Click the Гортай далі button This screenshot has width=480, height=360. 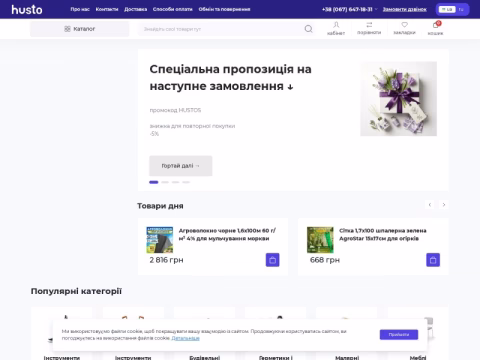(x=181, y=166)
